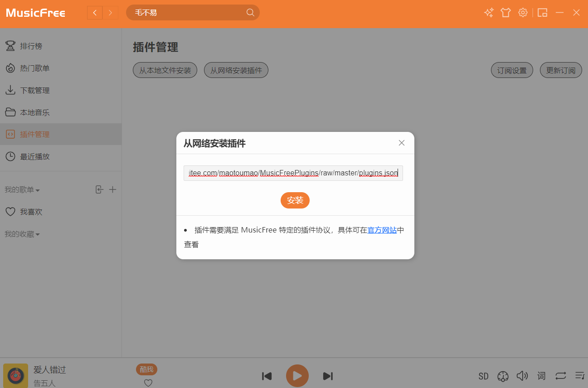
Task: Click the artist name 告五人
Action: tap(44, 383)
